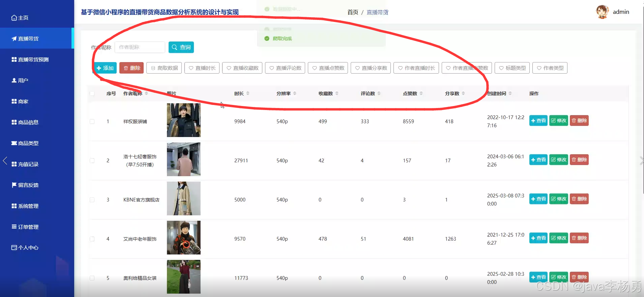The image size is (644, 297).
Task: Open 洛十七轻奢服饰 product thumbnail
Action: 184,159
